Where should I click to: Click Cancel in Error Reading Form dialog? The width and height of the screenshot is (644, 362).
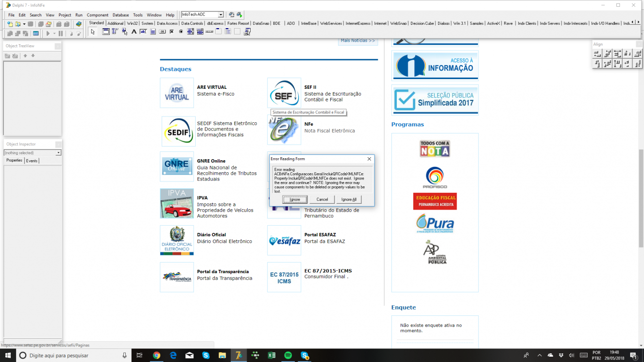322,199
